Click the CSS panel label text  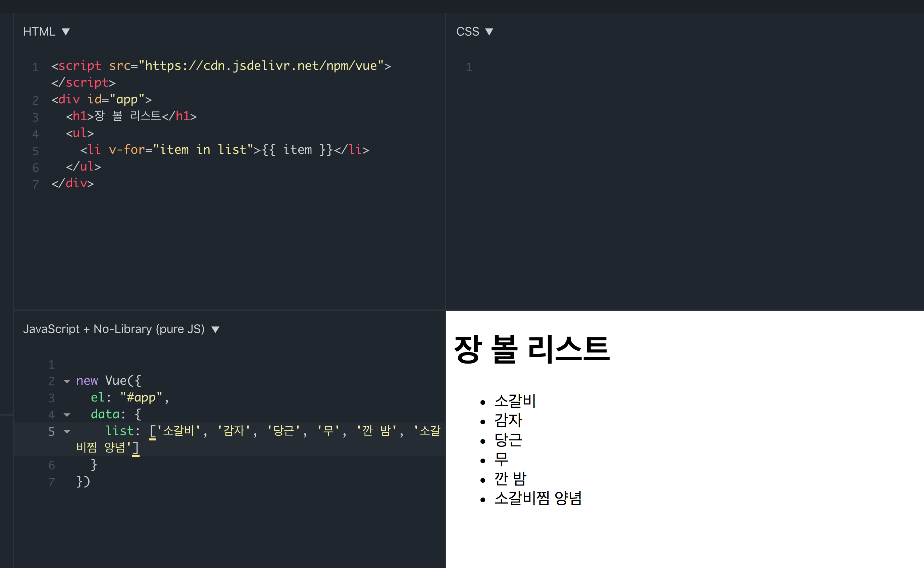pos(467,32)
